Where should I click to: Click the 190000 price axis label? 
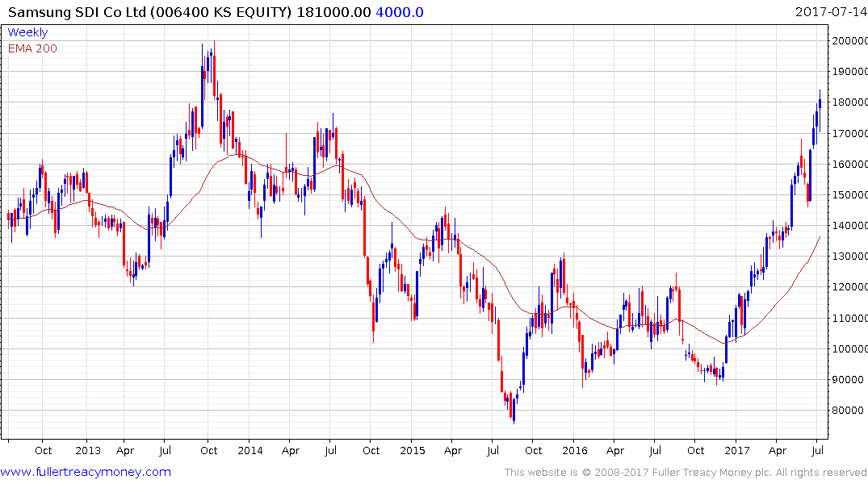point(849,71)
